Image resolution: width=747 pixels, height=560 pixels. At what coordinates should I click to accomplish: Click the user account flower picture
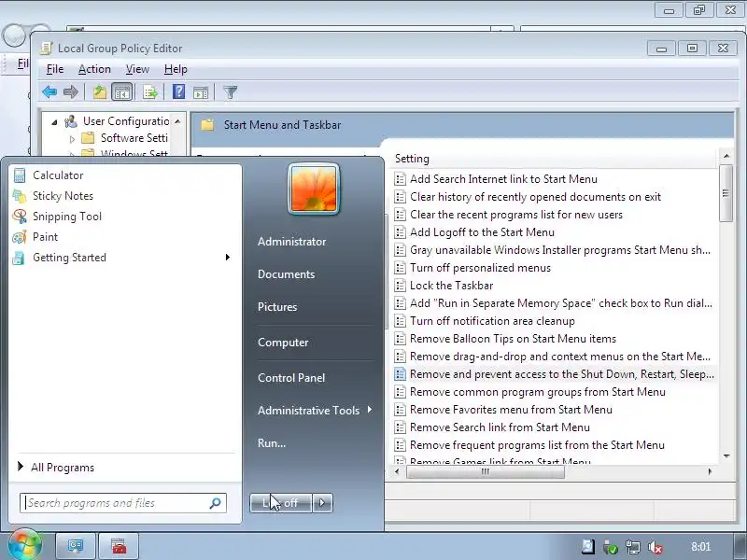[x=314, y=189]
